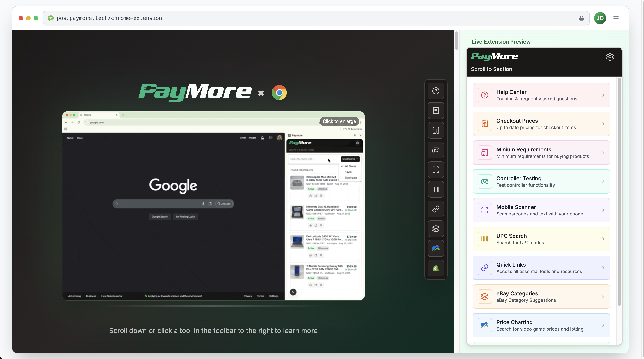
Task: Open the browser hamburger menu
Action: 616,18
